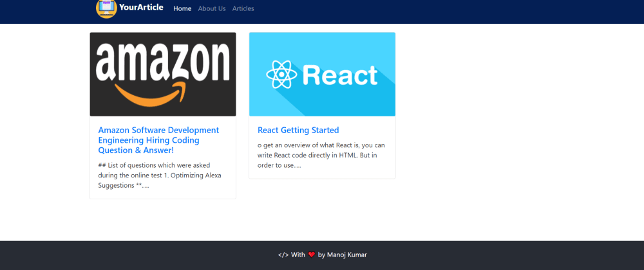Viewport: 644px width, 270px height.
Task: Click the '</> With' footer text
Action: pyautogui.click(x=292, y=255)
